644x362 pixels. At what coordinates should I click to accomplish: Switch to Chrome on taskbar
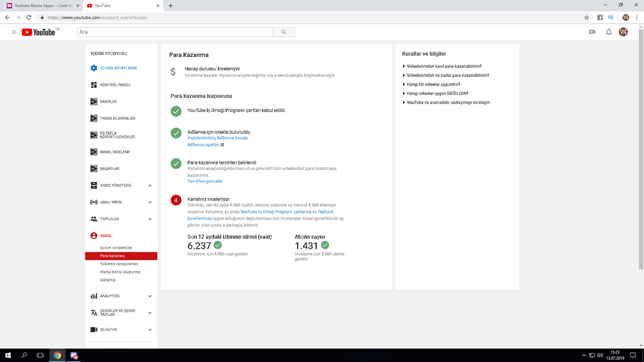click(57, 355)
